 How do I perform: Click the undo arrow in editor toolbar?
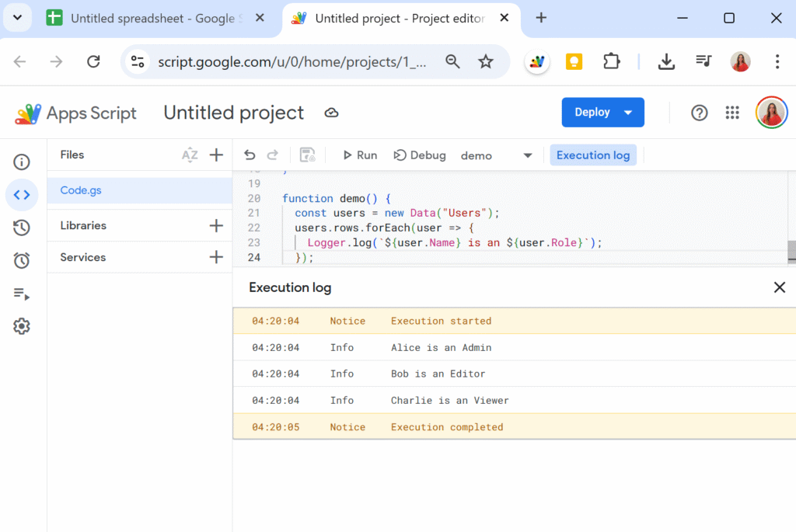(x=250, y=155)
